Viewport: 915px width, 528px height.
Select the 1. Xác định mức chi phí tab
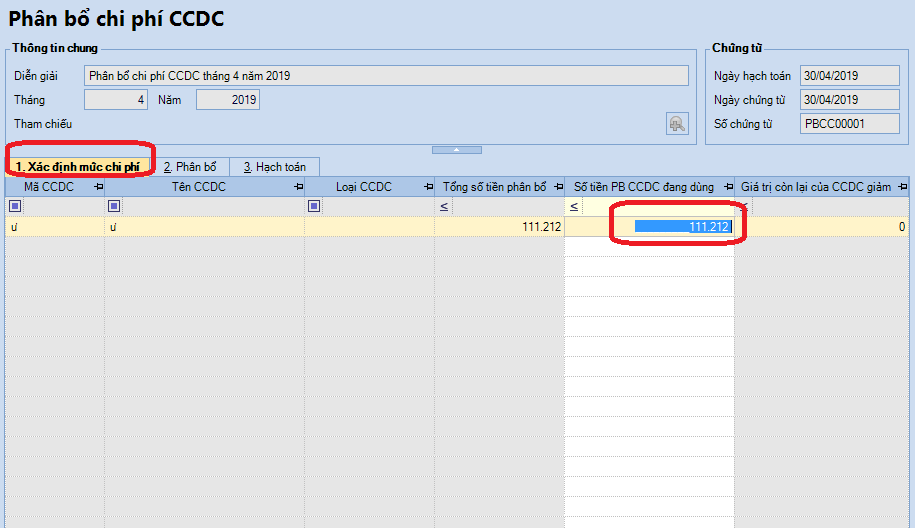[x=82, y=167]
